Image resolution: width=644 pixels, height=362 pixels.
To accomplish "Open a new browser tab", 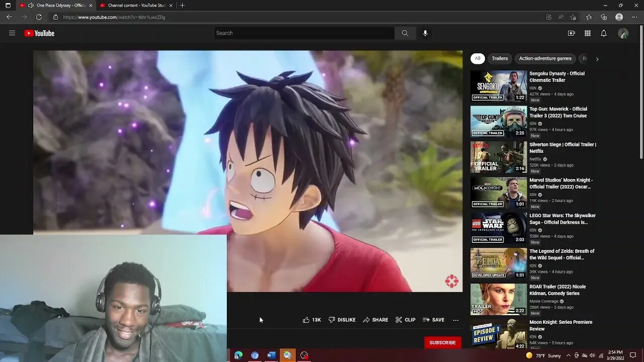I will click(182, 6).
